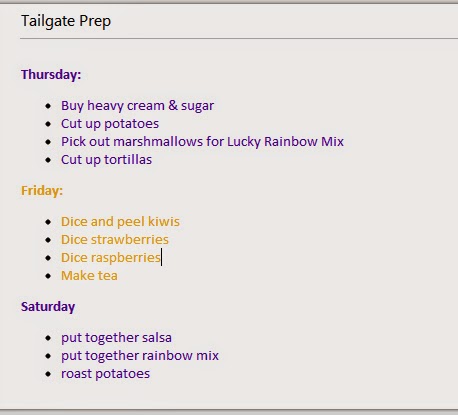This screenshot has width=458, height=415.
Task: Click the put together salsa line
Action: point(116,338)
